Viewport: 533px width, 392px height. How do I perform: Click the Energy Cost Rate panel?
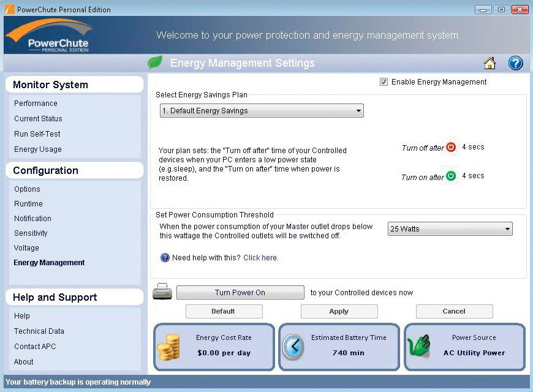[x=214, y=347]
